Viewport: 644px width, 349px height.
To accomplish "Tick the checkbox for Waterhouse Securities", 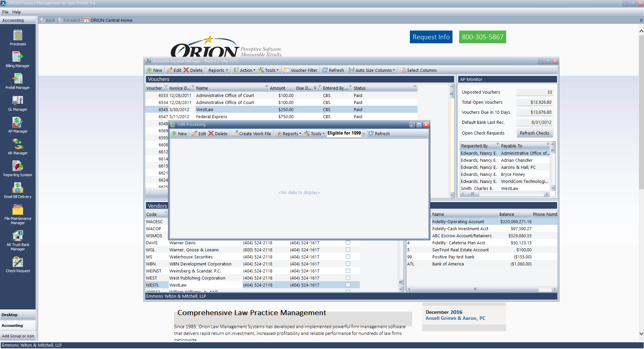I will click(348, 257).
